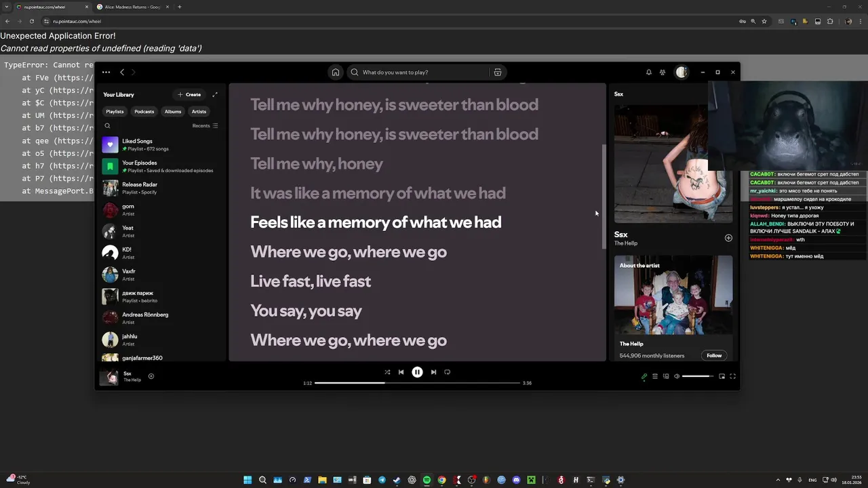
Task: Enter full screen mode in Spotify
Action: click(x=732, y=376)
